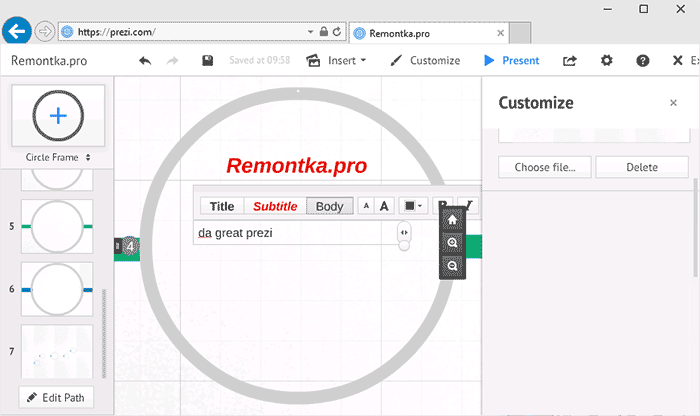Click the share icon in toolbar
This screenshot has width=700, height=416.
(x=570, y=61)
